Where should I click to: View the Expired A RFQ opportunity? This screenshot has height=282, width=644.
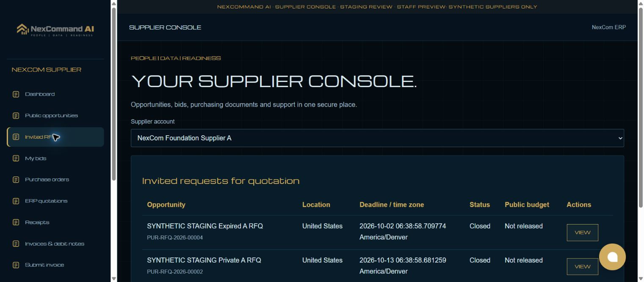point(582,233)
